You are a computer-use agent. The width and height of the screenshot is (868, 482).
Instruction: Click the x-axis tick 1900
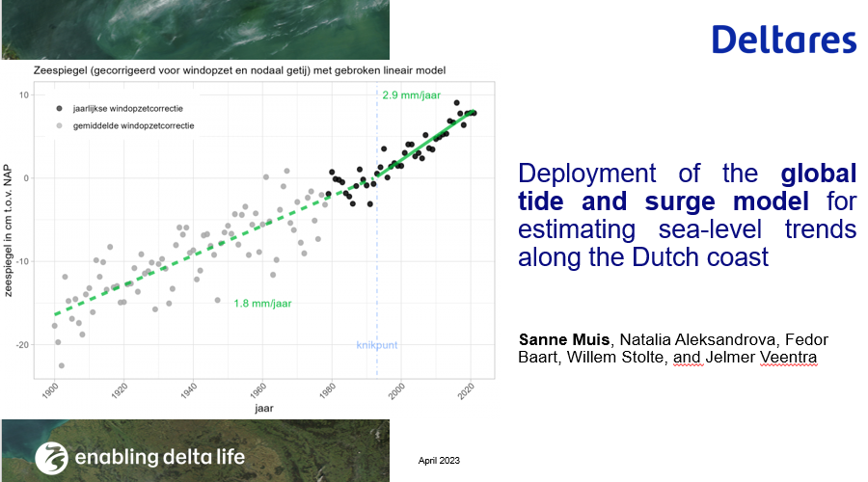coord(50,390)
